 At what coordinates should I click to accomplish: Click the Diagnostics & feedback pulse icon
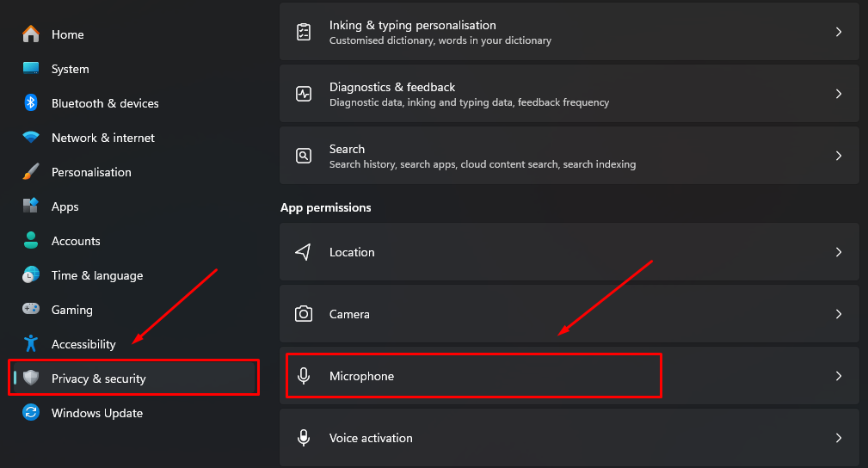tap(304, 94)
